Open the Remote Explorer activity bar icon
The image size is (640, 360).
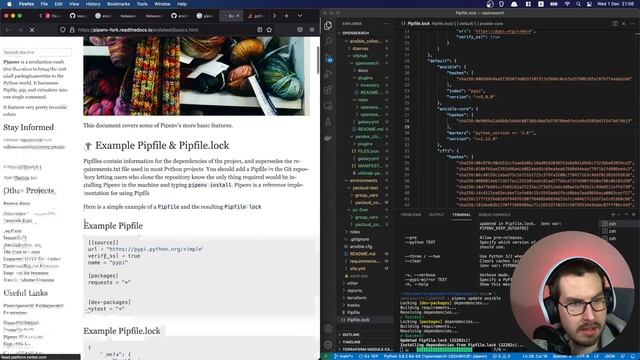(328, 106)
